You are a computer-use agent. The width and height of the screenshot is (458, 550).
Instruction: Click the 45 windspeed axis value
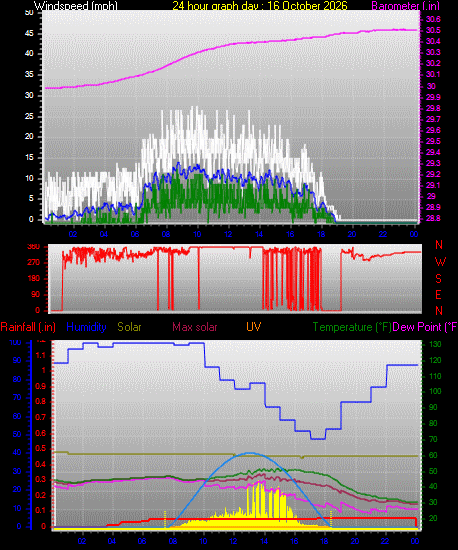tap(29, 33)
